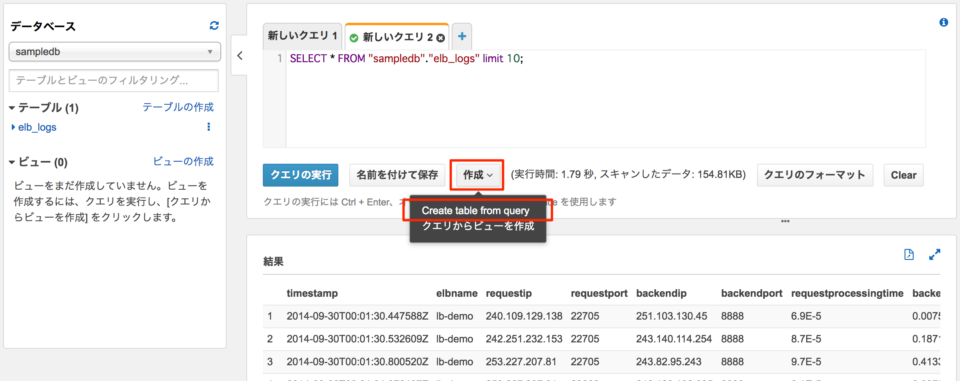The height and width of the screenshot is (381, 960).
Task: Select cell 243.140.114.254
Action: point(675,339)
